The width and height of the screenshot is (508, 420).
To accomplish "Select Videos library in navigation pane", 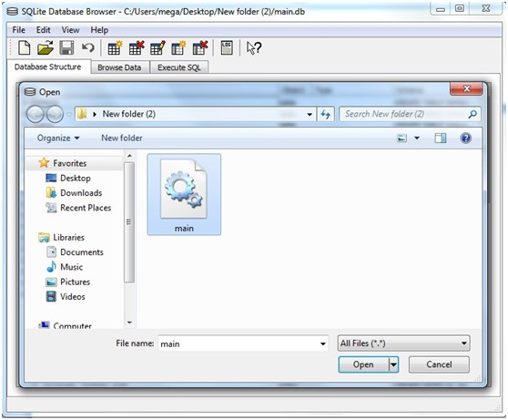I will [73, 297].
